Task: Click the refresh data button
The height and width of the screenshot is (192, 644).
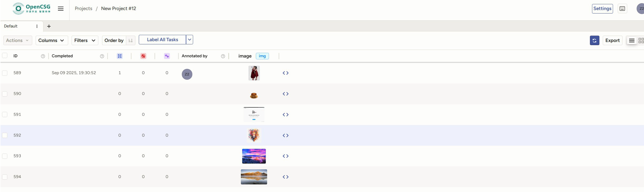Action: pos(594,40)
